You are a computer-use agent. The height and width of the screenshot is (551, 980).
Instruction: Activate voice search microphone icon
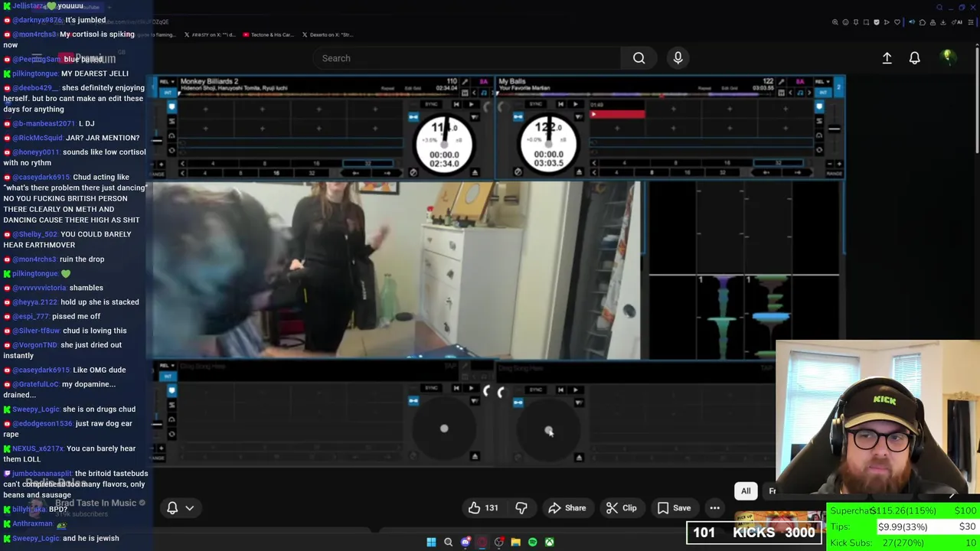pyautogui.click(x=678, y=58)
